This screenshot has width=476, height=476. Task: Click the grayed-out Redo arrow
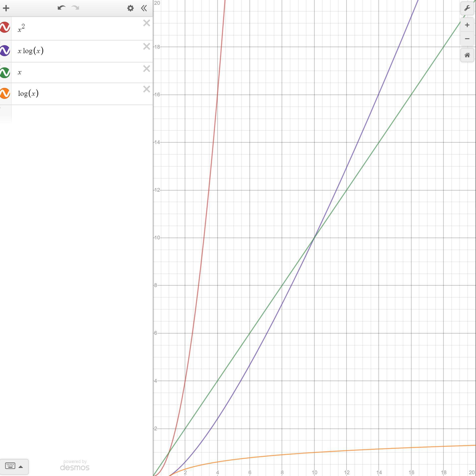click(x=75, y=8)
